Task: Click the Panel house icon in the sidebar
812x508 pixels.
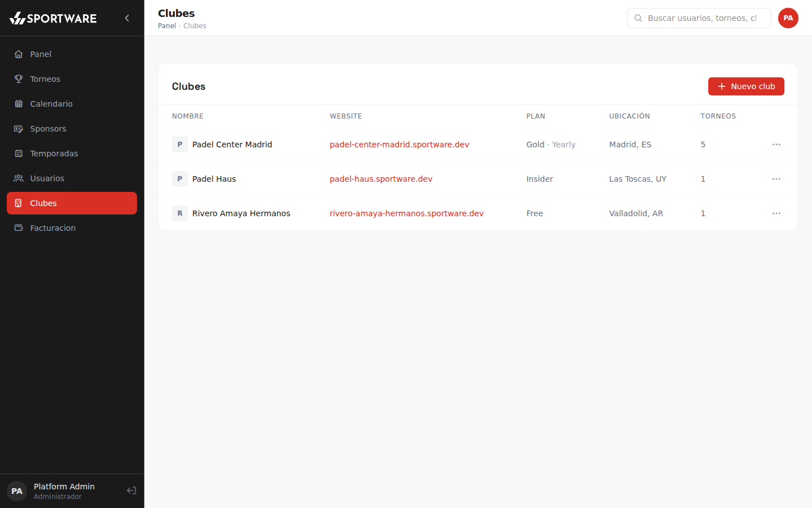Action: pos(19,54)
